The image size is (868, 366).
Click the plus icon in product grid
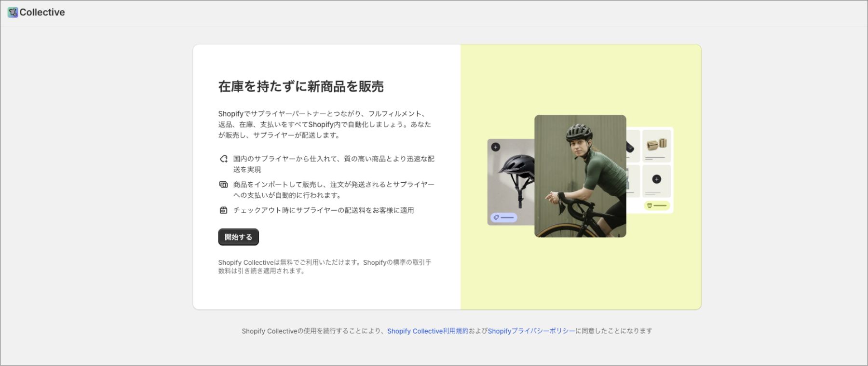point(656,179)
